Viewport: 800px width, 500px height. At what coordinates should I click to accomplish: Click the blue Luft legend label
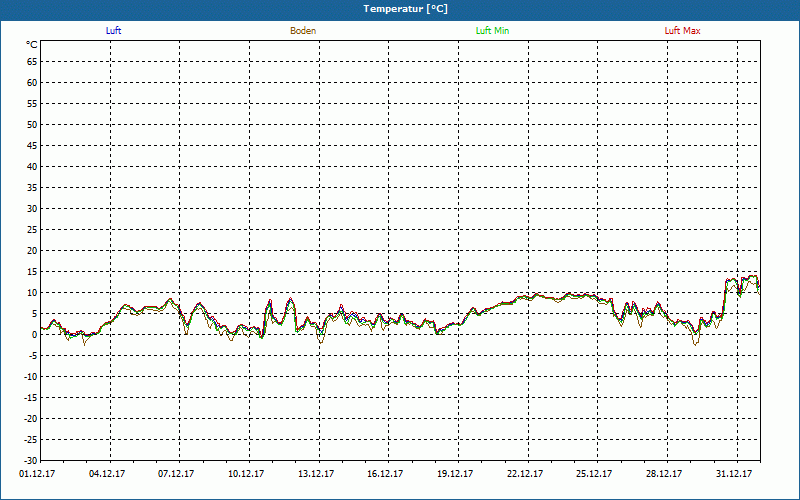(113, 31)
